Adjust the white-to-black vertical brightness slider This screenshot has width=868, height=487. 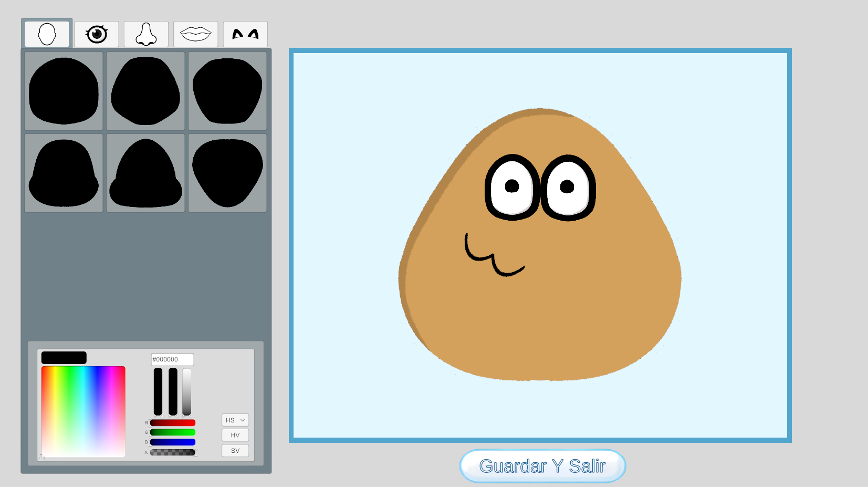click(x=187, y=392)
